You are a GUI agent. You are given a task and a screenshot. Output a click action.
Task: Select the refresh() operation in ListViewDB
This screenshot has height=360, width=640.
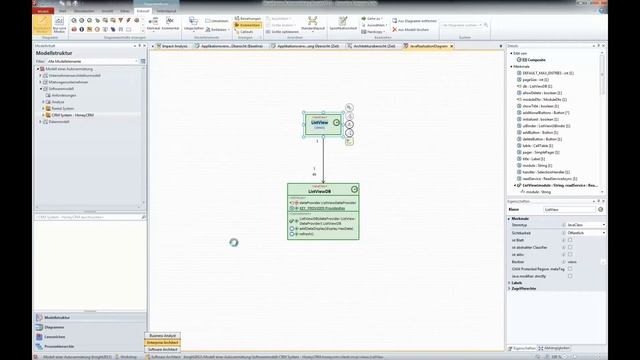coord(306,234)
